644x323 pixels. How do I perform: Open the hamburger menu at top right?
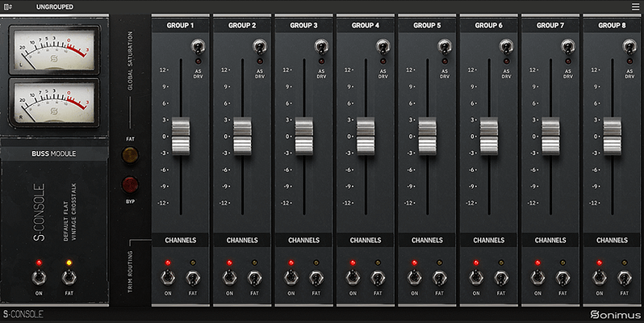tap(635, 7)
